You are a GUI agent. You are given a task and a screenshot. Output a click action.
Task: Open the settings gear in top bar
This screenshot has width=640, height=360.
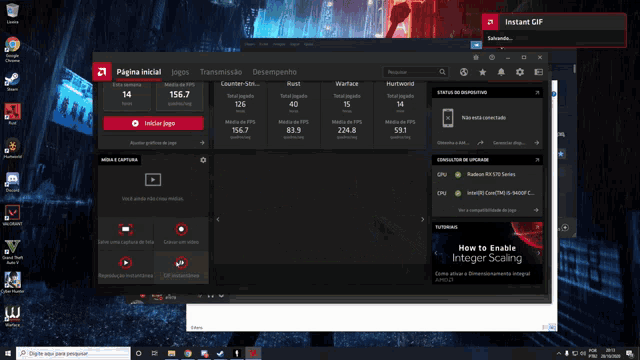click(520, 72)
